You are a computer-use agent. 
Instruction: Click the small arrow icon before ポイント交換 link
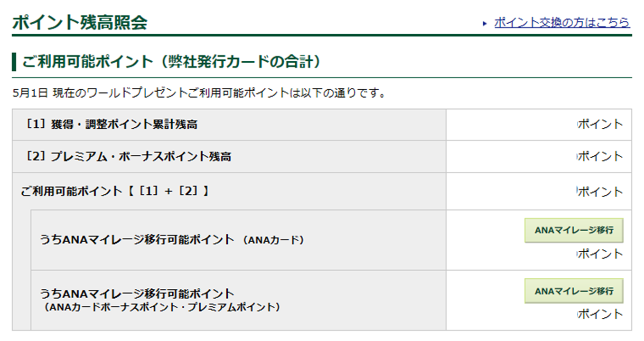[485, 23]
